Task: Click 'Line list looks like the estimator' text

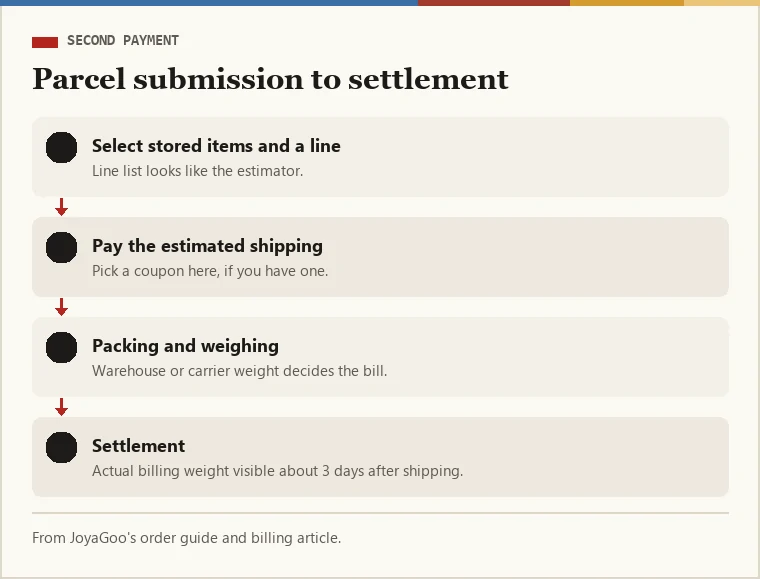Action: 198,171
